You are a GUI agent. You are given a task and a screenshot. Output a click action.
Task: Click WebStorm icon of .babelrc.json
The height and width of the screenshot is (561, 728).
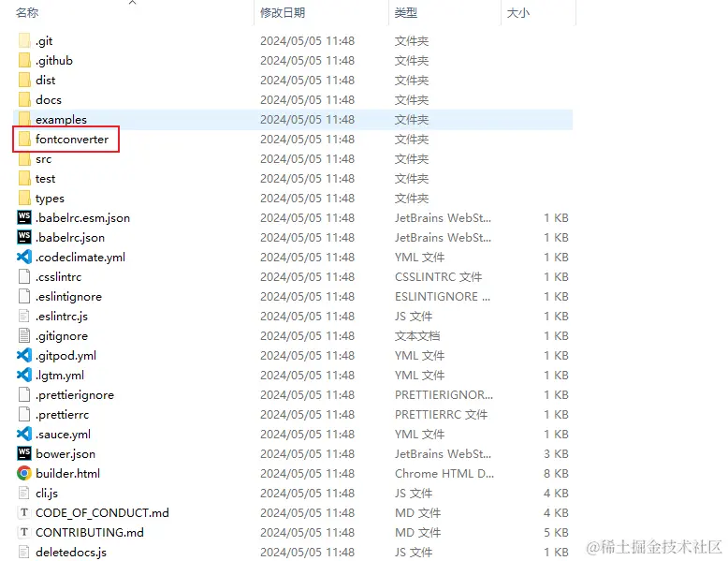[x=24, y=237]
